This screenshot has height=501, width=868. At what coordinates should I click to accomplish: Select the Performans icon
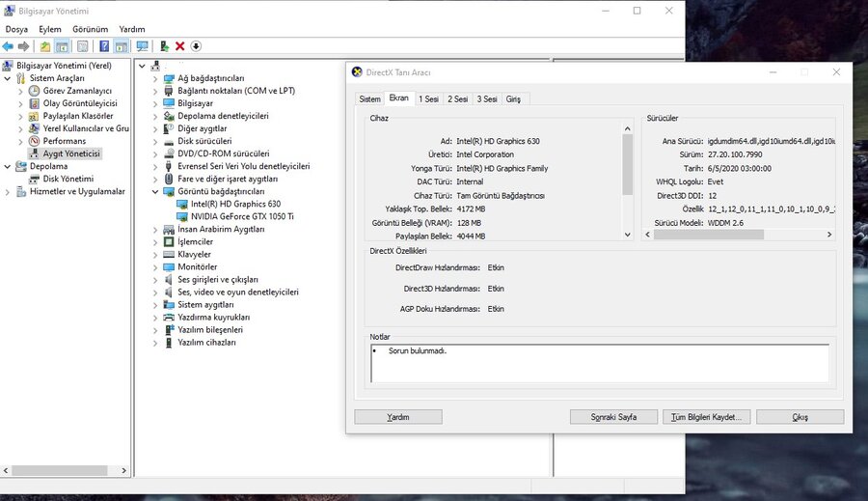[x=35, y=141]
